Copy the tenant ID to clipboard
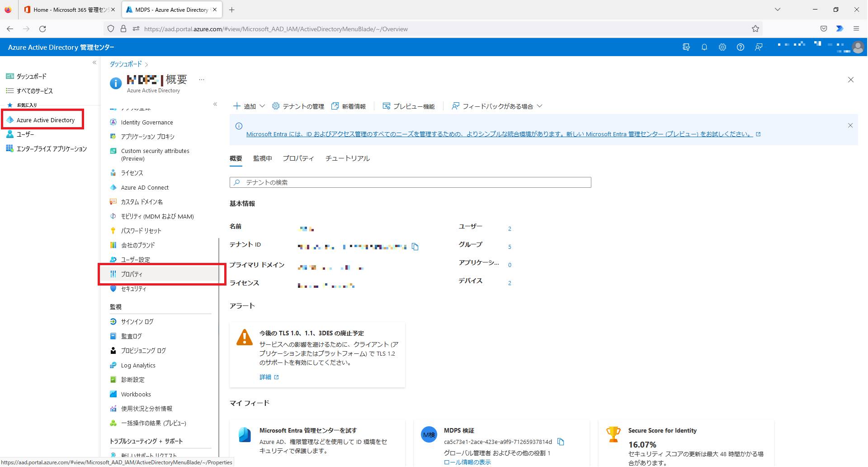This screenshot has width=868, height=467. pos(415,247)
